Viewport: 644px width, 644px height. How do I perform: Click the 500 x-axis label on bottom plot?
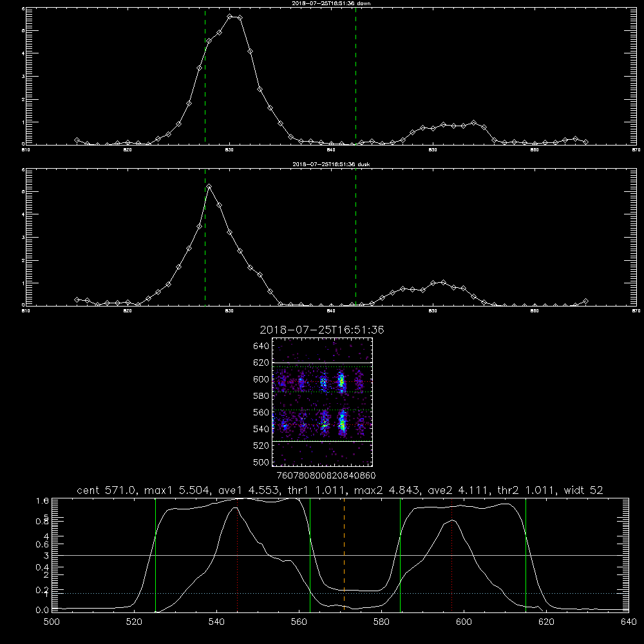[52, 622]
